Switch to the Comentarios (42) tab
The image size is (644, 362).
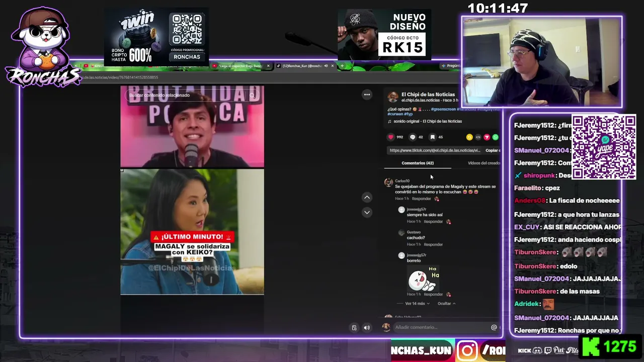[418, 163]
